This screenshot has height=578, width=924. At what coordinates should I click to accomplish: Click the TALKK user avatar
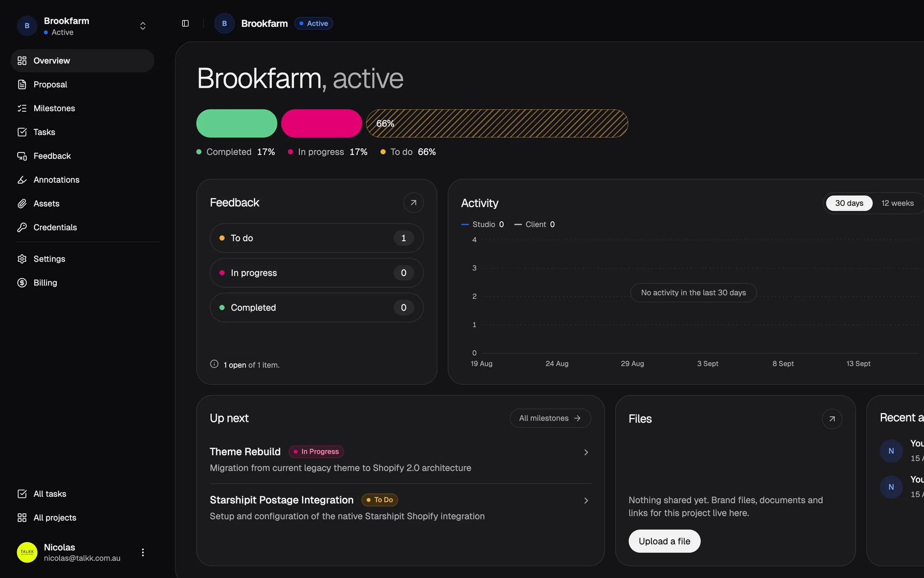[27, 552]
